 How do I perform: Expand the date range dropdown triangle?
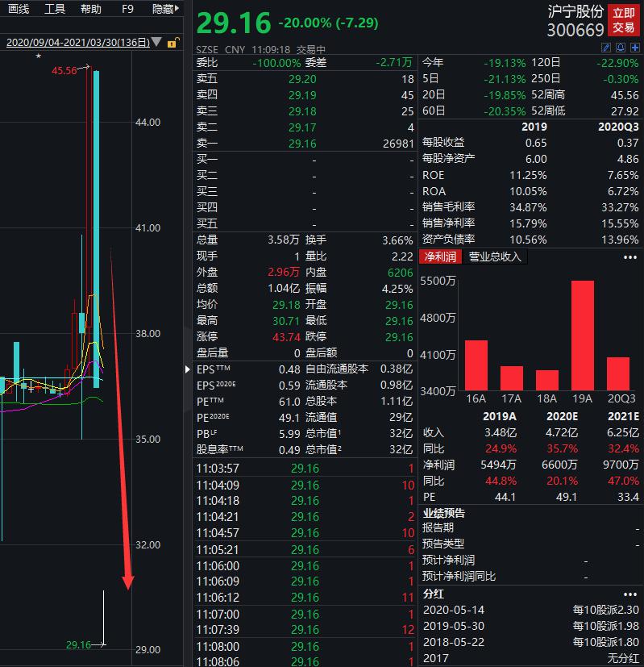[x=156, y=42]
